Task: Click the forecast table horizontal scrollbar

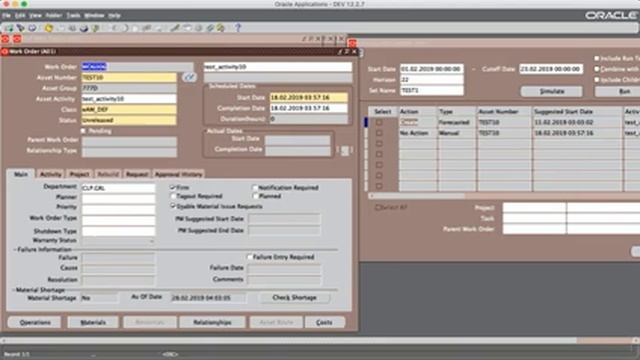Action: click(504, 196)
